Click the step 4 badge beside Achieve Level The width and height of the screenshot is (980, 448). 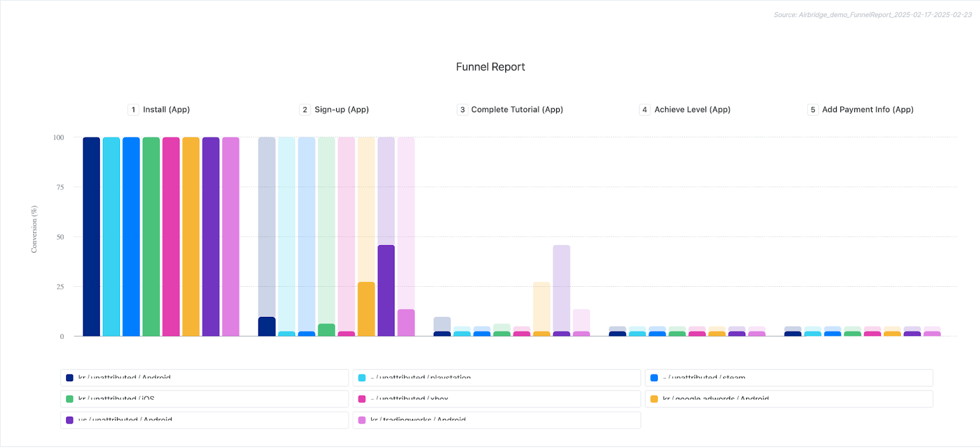coord(644,110)
